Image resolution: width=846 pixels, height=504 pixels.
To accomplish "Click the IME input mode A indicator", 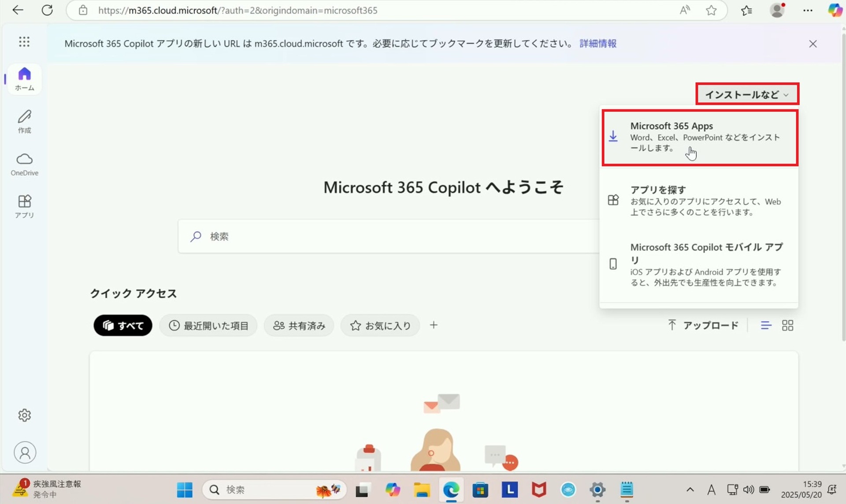I will pos(711,489).
